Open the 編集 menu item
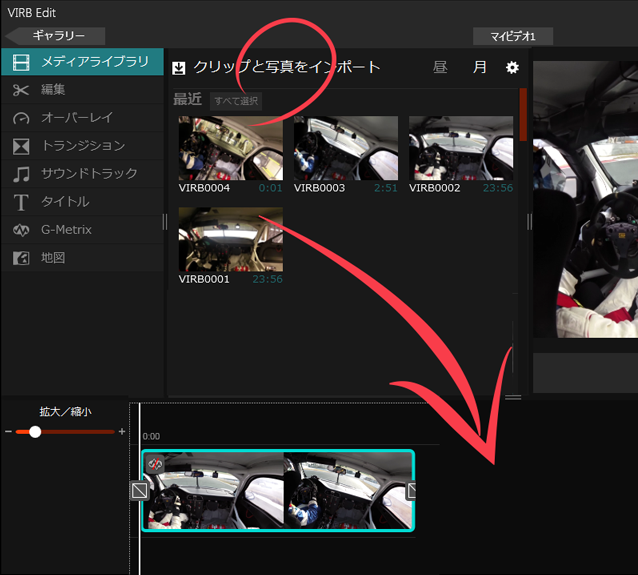The image size is (638, 575). [83, 90]
